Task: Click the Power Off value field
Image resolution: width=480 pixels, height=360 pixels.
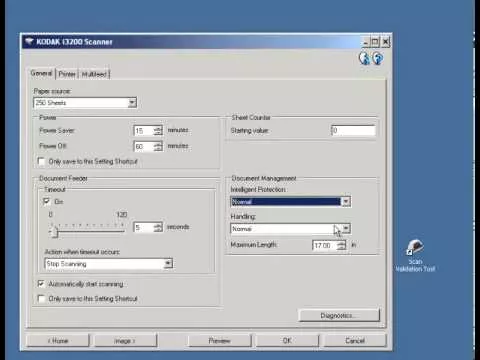Action: [144, 146]
